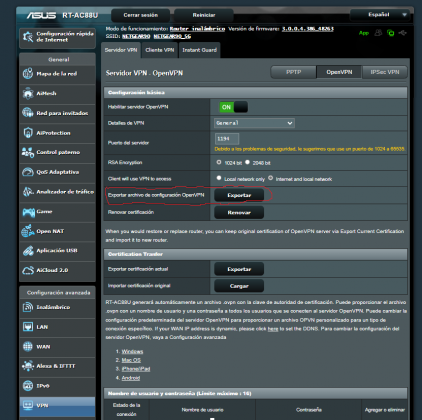
Task: Select the IPSec VPN server type tab
Action: click(385, 72)
